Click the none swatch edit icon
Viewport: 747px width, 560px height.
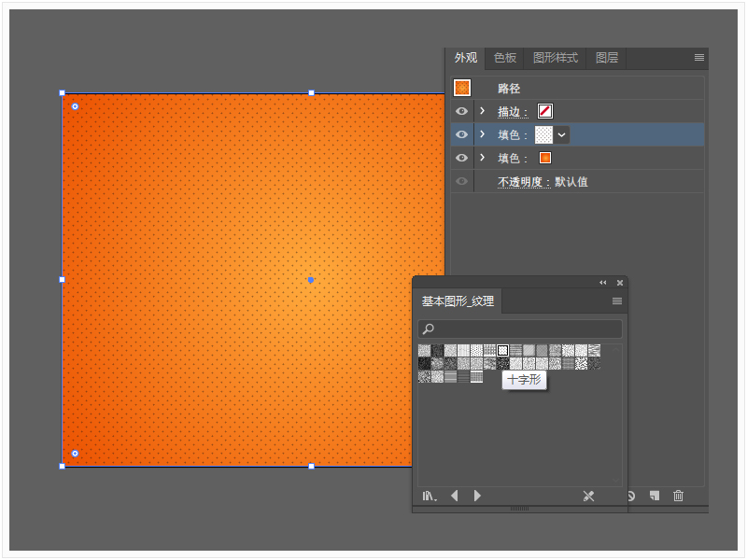click(x=589, y=497)
